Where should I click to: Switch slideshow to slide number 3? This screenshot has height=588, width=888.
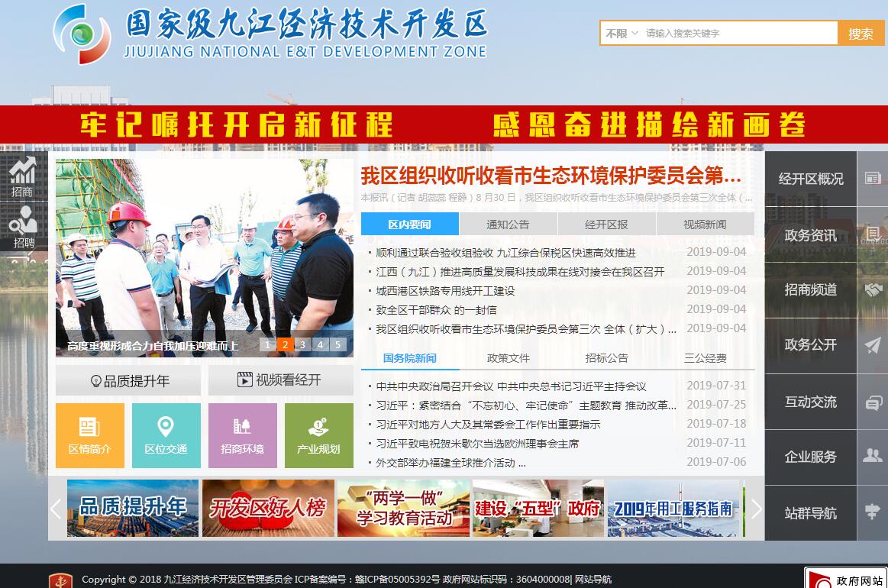302,345
